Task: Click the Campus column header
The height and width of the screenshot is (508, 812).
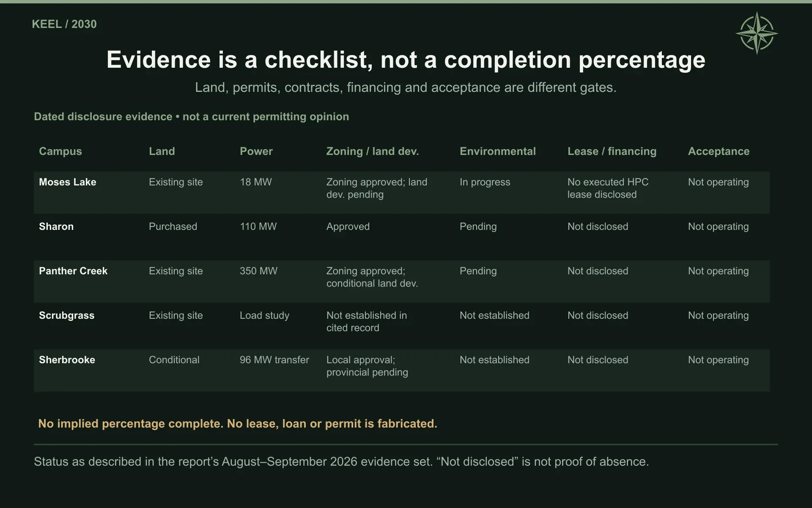Action: coord(60,151)
